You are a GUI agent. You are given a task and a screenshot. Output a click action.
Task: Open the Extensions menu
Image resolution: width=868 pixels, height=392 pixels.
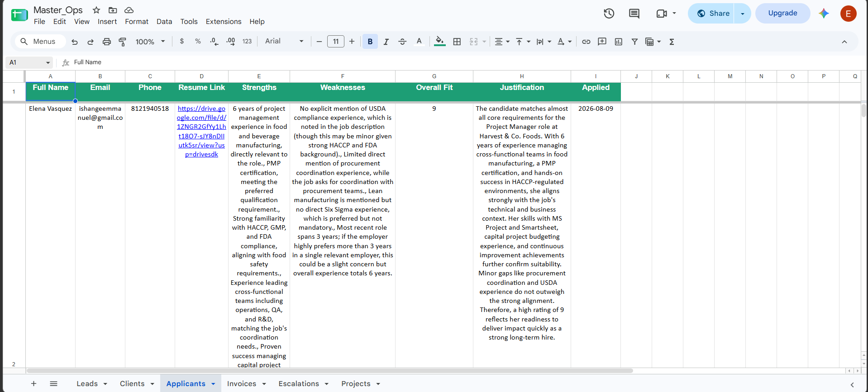tap(224, 21)
